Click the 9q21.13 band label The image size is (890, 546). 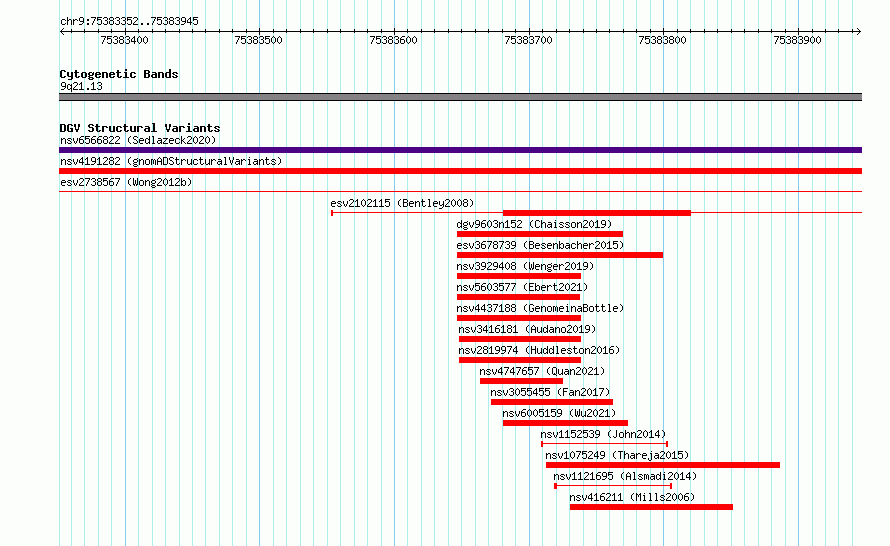[x=81, y=86]
